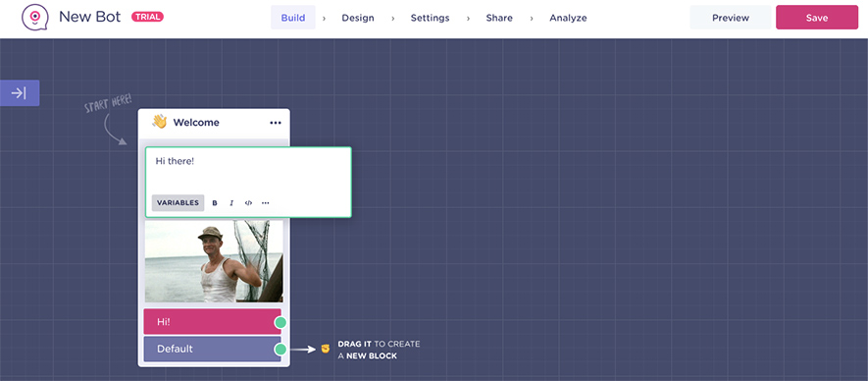868x381 pixels.
Task: Click the Welcome block title
Action: (x=196, y=123)
